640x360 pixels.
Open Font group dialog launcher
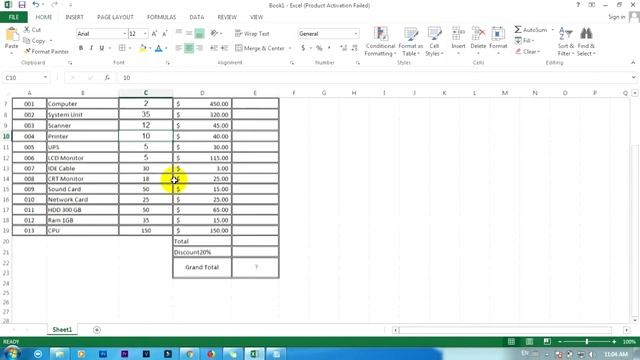167,63
